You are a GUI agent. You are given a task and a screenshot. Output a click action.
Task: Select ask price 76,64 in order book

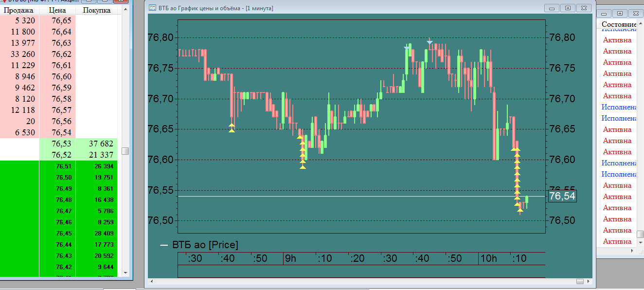[61, 32]
